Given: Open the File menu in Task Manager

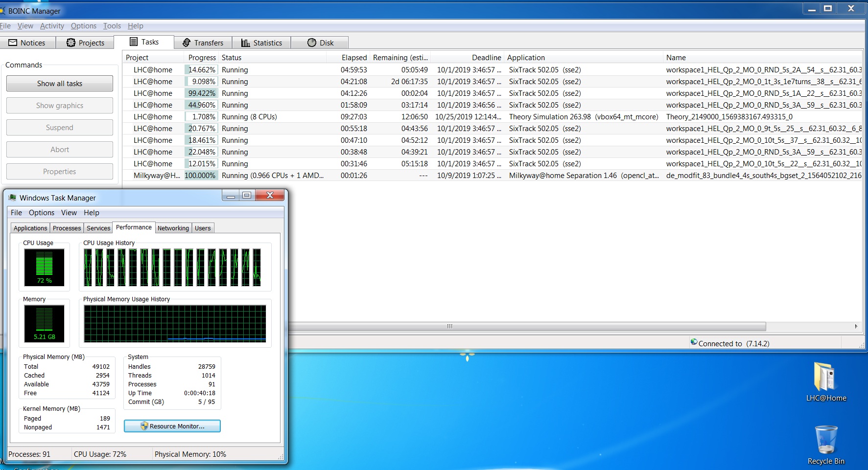Looking at the screenshot, I should coord(16,213).
